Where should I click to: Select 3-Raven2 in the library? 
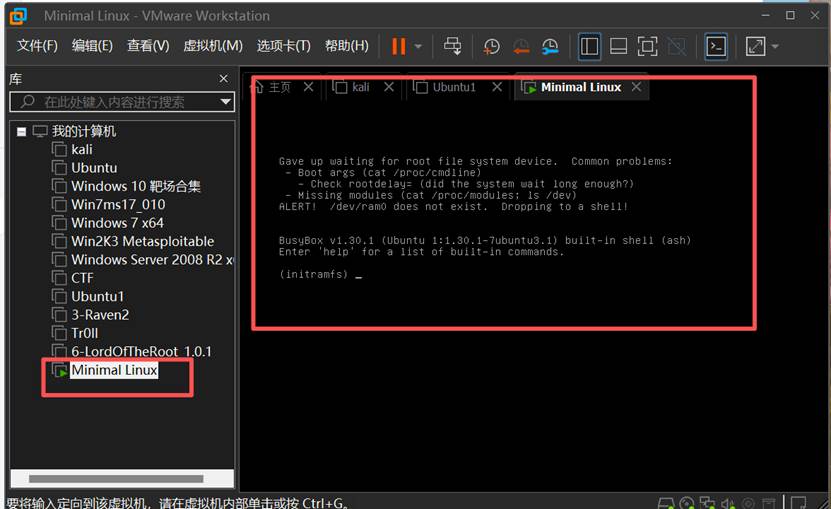[x=100, y=315]
